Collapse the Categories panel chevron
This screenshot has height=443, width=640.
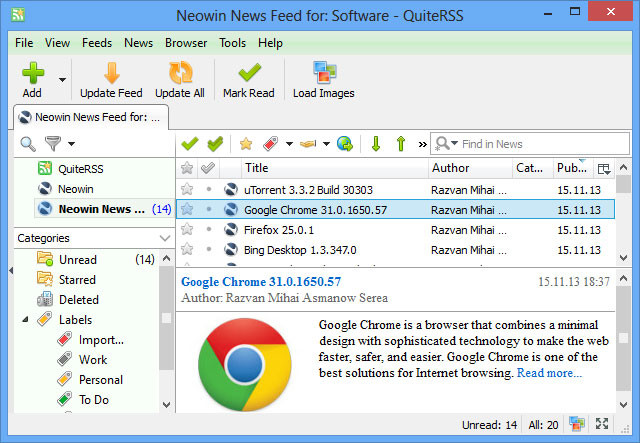165,238
